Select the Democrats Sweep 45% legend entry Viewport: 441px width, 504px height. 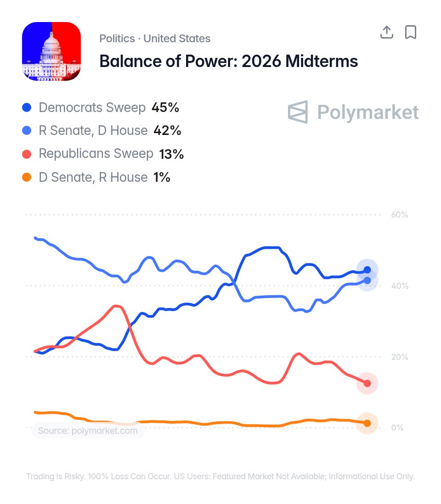pos(100,107)
